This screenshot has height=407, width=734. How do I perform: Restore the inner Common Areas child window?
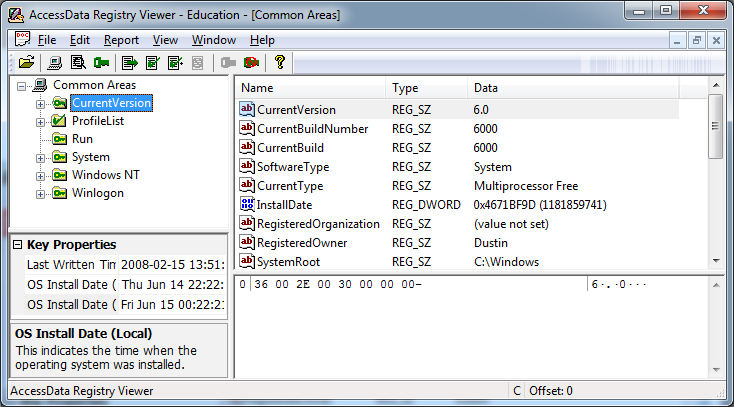[697, 41]
